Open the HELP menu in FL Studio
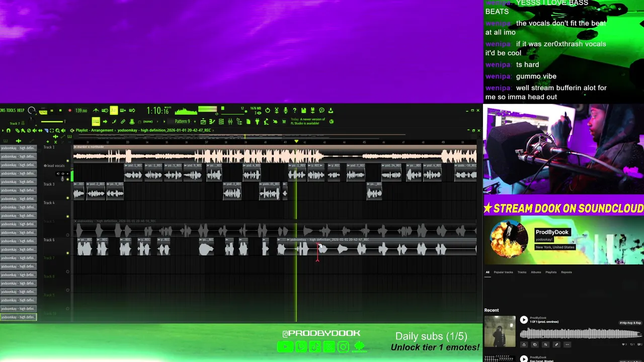Screen dimensions: 644x362 [x=21, y=110]
